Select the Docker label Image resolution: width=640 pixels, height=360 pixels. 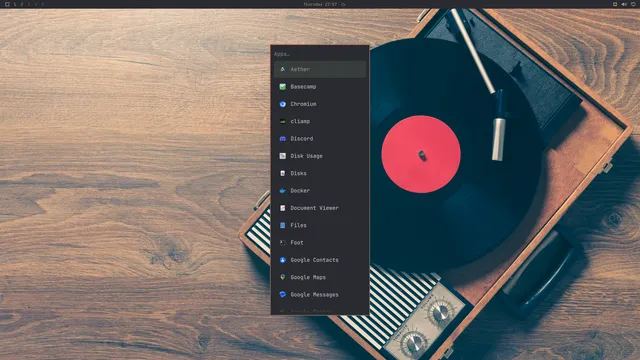[300, 191]
